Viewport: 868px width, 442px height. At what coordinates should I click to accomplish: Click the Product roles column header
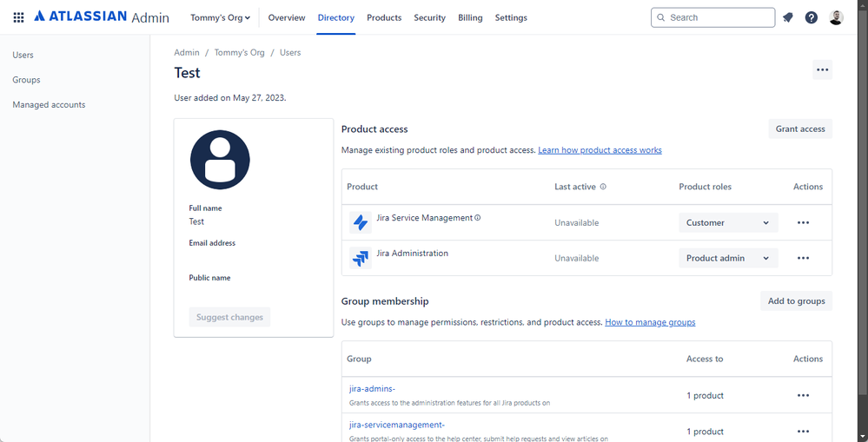coord(706,187)
